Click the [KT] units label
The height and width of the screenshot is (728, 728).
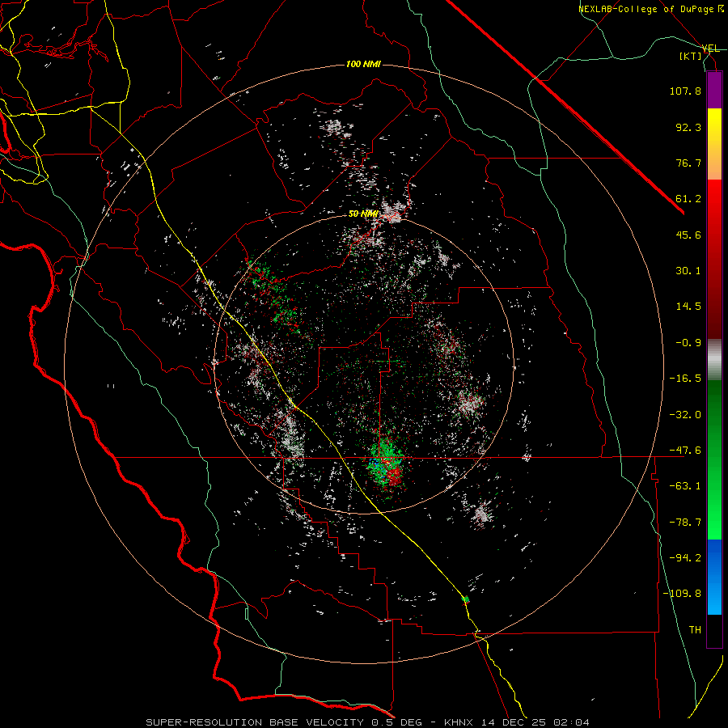691,56
